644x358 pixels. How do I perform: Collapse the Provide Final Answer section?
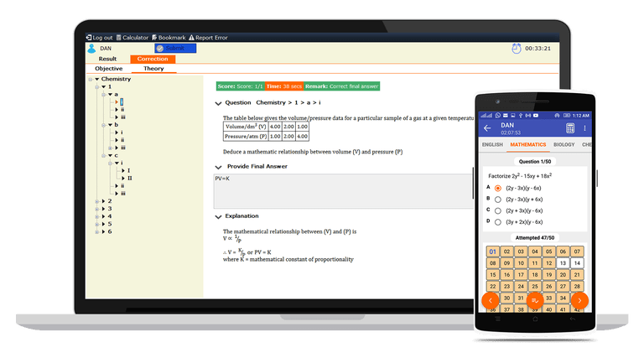(x=218, y=167)
